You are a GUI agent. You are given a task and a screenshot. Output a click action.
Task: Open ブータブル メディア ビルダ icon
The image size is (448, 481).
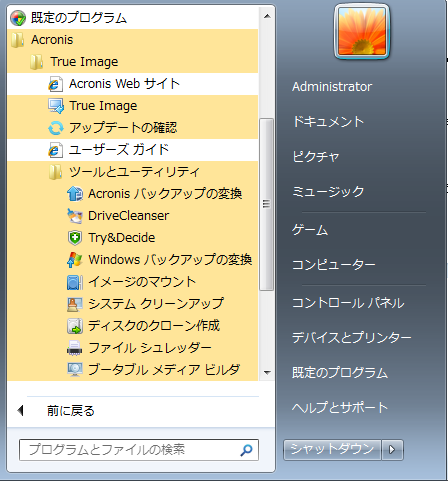coord(75,369)
